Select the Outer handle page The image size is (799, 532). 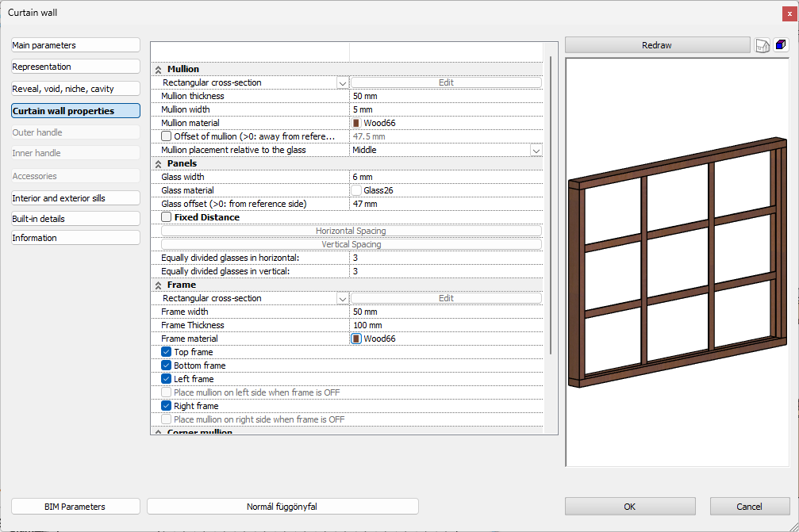75,132
